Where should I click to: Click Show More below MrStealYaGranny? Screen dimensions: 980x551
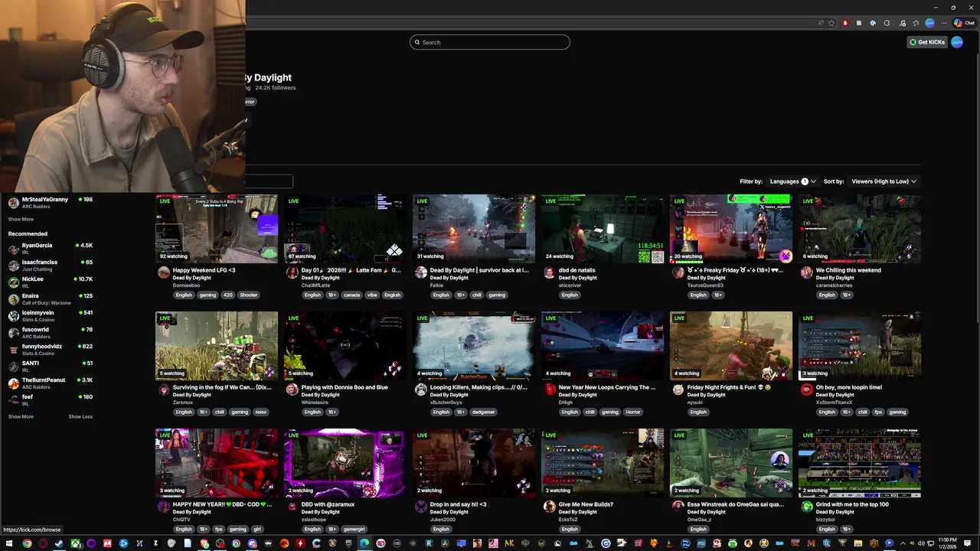tap(21, 220)
